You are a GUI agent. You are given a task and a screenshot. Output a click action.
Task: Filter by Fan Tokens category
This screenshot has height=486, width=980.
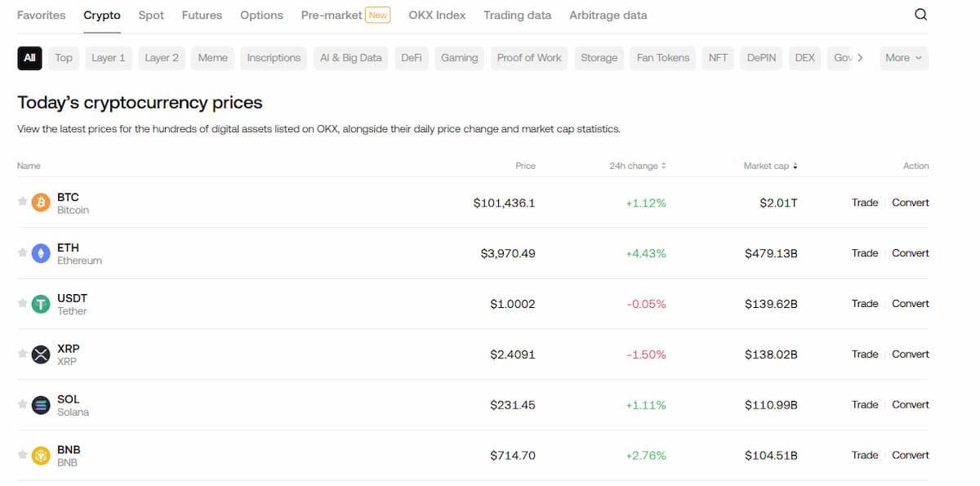pos(663,58)
